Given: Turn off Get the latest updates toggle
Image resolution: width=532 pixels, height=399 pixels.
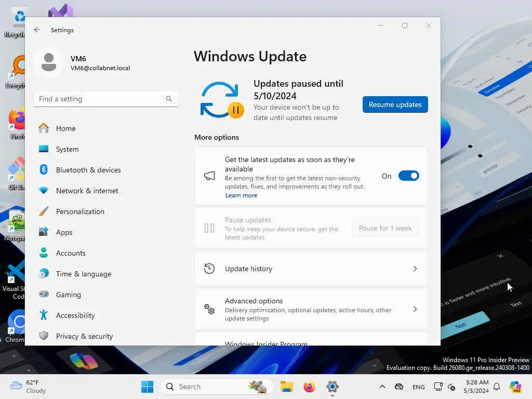Looking at the screenshot, I should point(408,176).
